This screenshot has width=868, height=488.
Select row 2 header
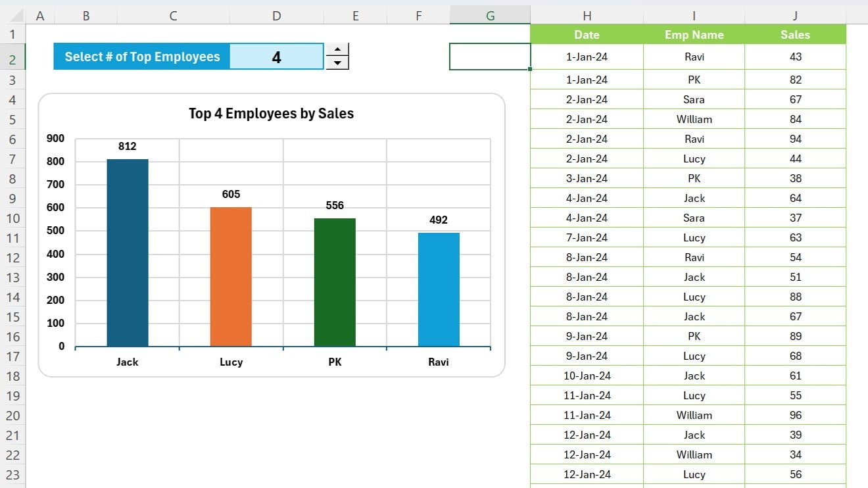coord(13,57)
